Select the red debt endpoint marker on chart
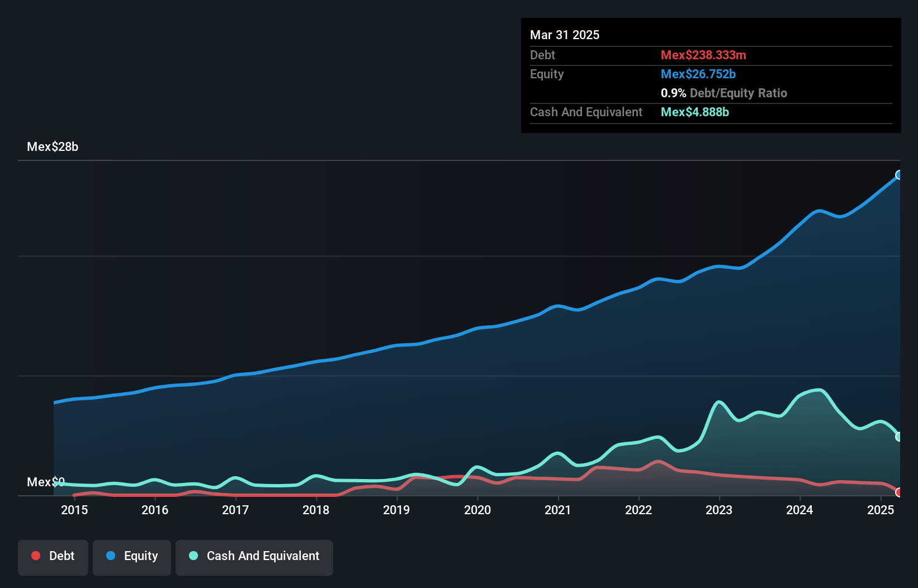This screenshot has width=918, height=588. tap(899, 493)
